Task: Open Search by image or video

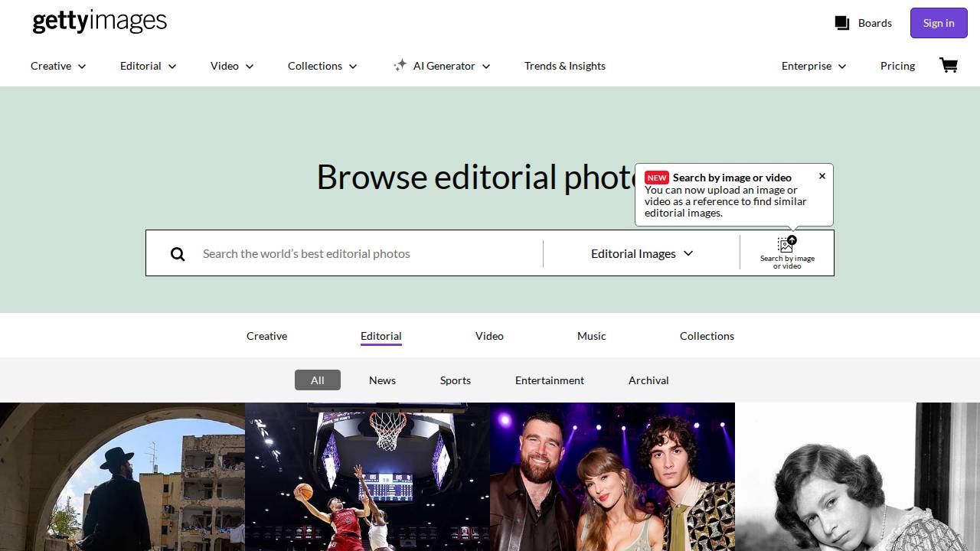Action: click(x=787, y=253)
